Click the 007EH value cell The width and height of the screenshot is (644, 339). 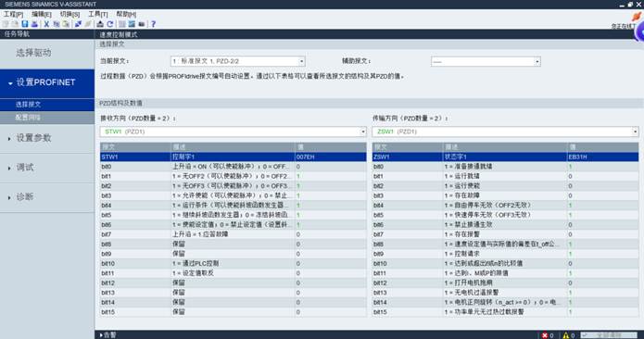[330, 157]
